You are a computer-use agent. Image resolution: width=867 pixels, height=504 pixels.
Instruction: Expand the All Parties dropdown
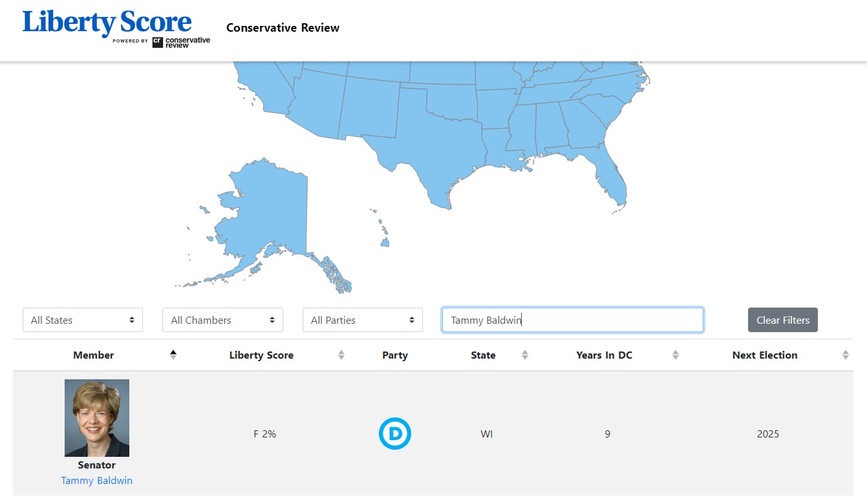pos(362,320)
